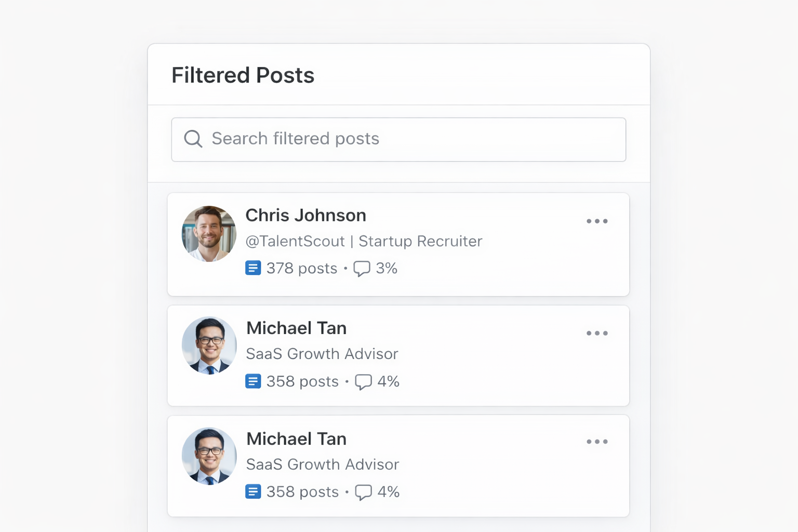Click inside the search filtered posts field
798x532 pixels.
[x=399, y=139]
